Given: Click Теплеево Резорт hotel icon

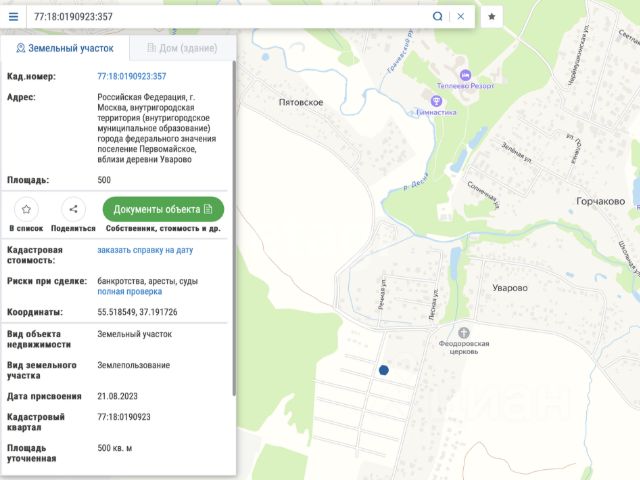Looking at the screenshot, I should click(x=465, y=75).
